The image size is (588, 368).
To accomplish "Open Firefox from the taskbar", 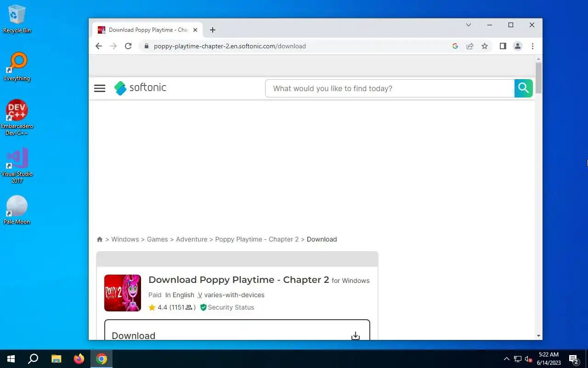I will tap(79, 359).
